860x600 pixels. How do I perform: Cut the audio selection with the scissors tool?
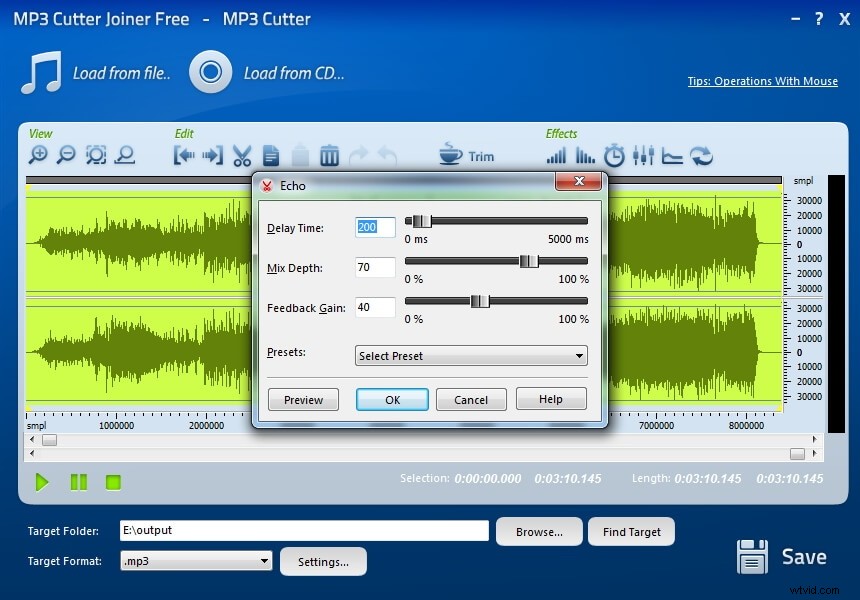[242, 155]
